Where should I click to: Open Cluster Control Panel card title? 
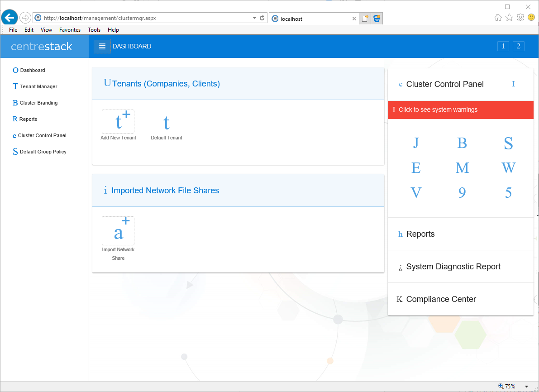[x=445, y=84]
